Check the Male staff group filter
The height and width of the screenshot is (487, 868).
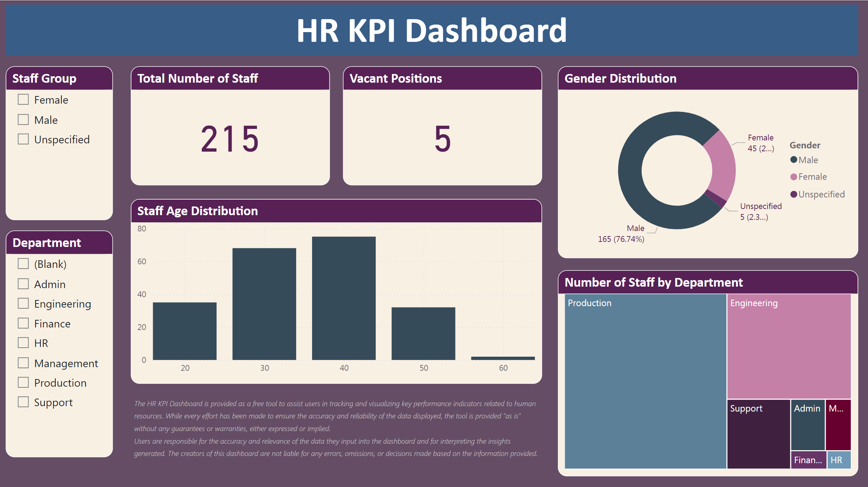(x=23, y=119)
